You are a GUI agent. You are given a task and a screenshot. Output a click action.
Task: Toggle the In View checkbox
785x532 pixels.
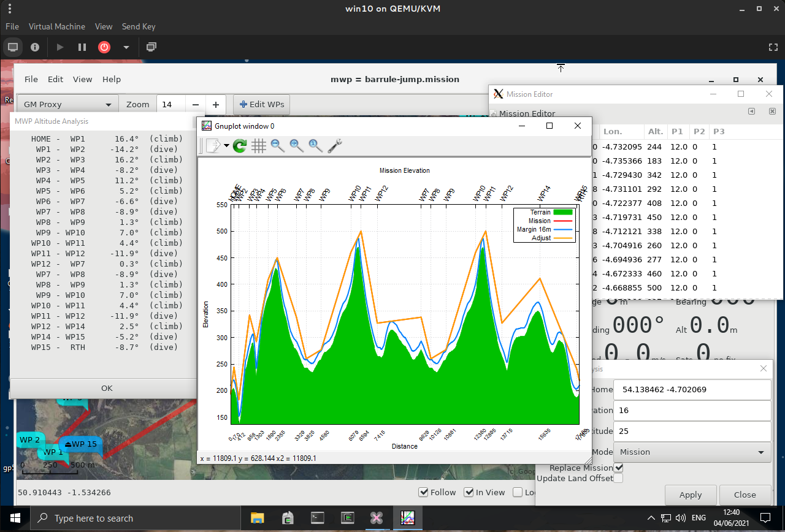point(469,492)
